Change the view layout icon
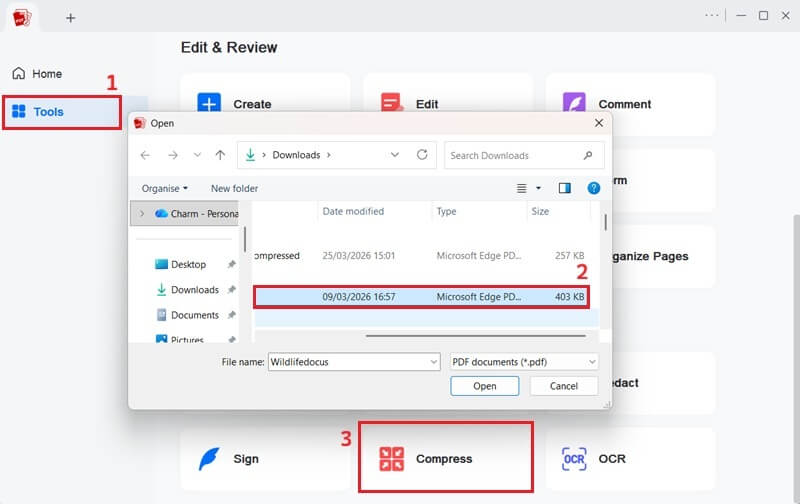Image resolution: width=800 pixels, height=504 pixels. click(x=521, y=188)
